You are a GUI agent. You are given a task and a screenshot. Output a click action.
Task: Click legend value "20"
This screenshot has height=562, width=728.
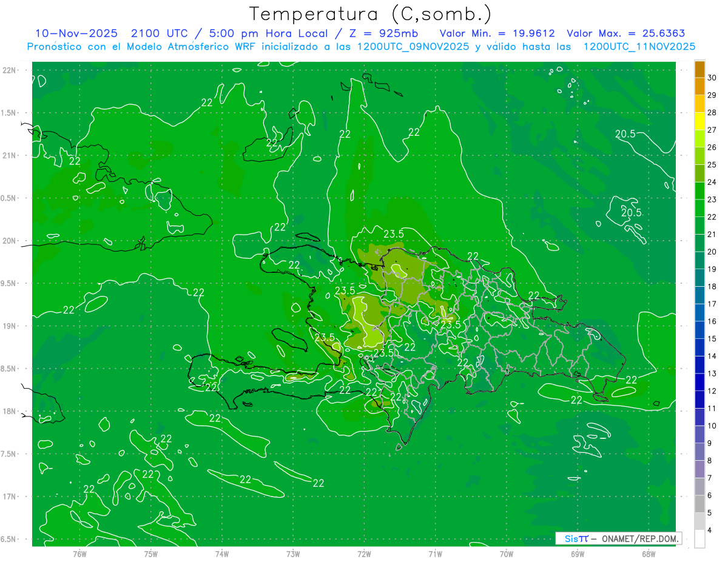pos(712,252)
